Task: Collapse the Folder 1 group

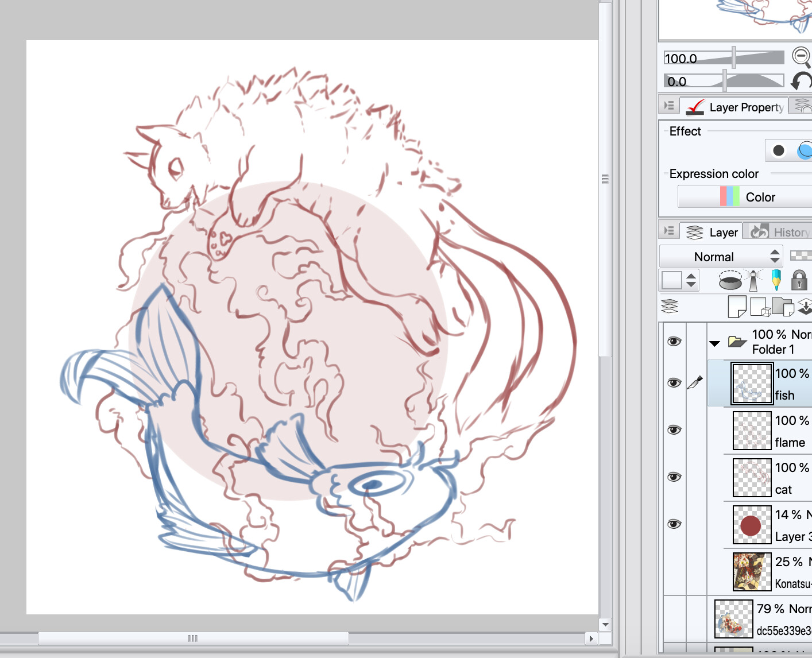Action: [x=714, y=343]
